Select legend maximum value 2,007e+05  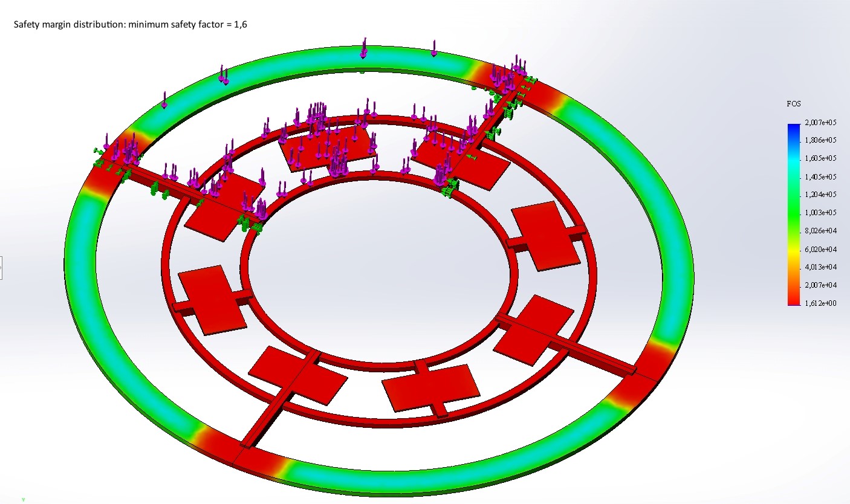tap(819, 122)
